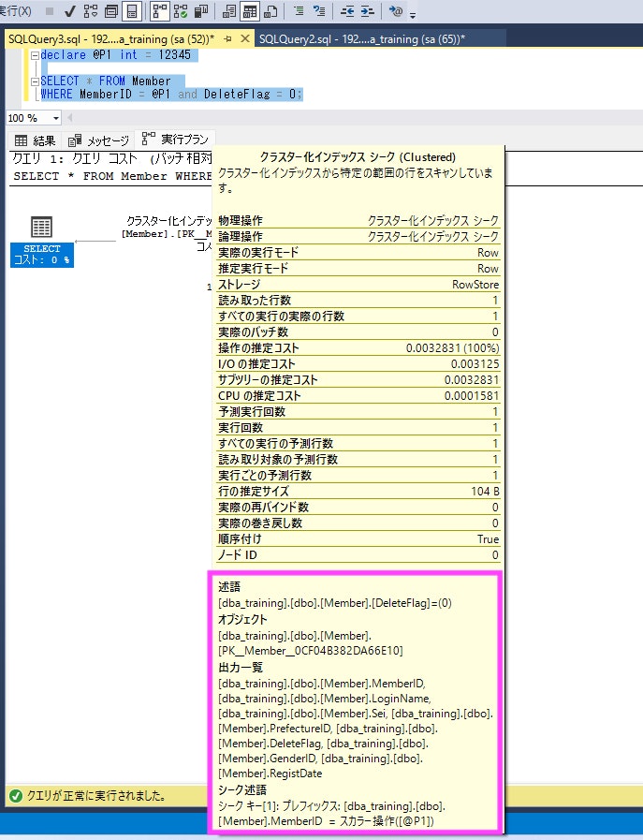Screen dimensions: 643x840
Task: Click the 実際の実行モード row
Action: (358, 252)
